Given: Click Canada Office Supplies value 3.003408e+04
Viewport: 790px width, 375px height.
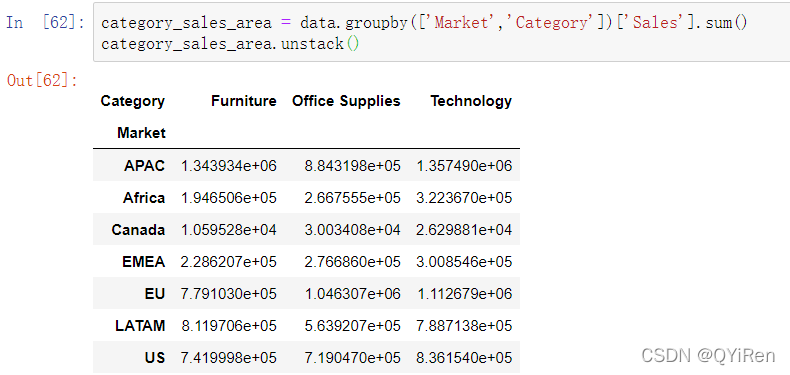Looking at the screenshot, I should (353, 230).
